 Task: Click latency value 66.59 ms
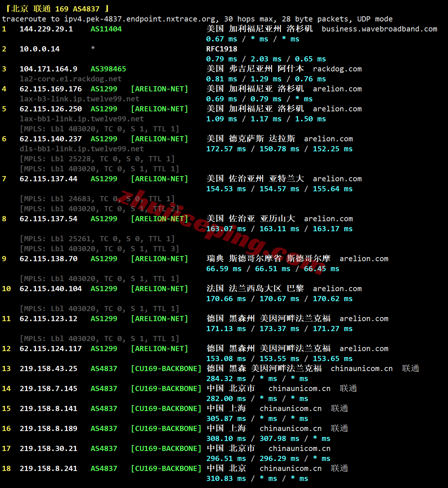(224, 269)
